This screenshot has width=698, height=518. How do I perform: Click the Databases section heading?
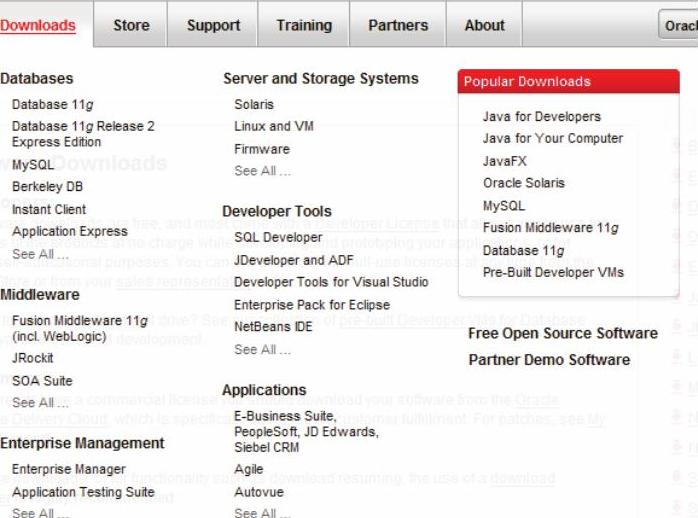point(37,79)
